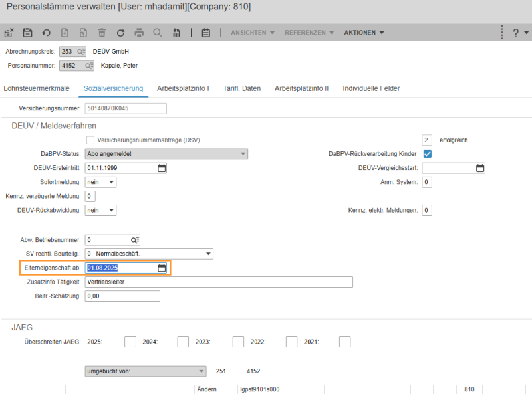Check the Überschreiten JAEG 2023 box
532x394 pixels.
pos(238,342)
